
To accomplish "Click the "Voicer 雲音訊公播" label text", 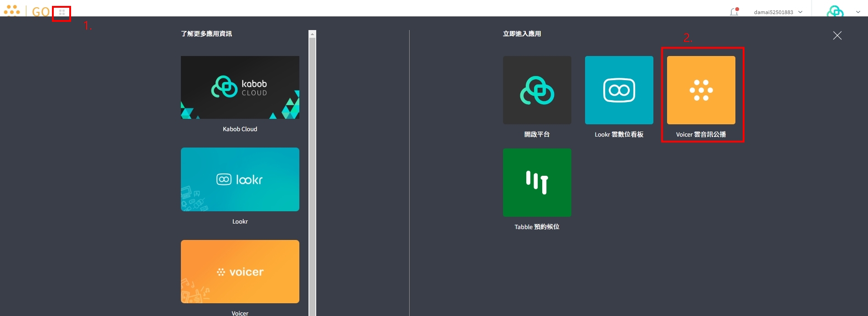I will click(701, 134).
